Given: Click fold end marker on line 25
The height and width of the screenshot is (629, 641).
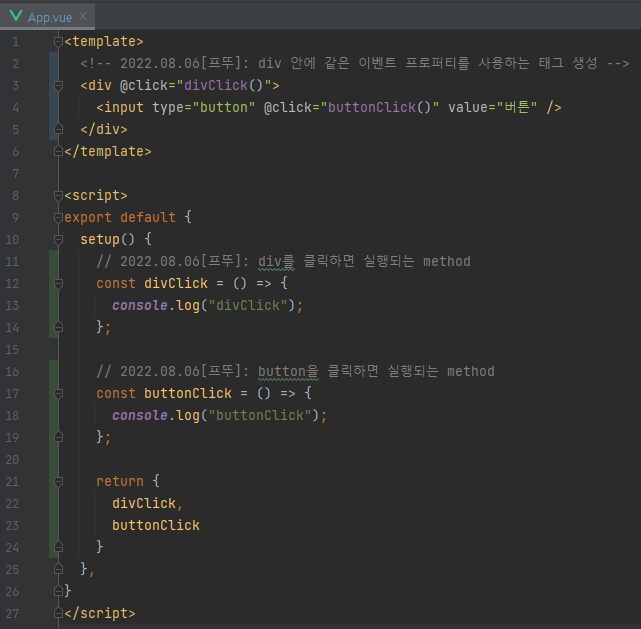Looking at the screenshot, I should click(58, 569).
